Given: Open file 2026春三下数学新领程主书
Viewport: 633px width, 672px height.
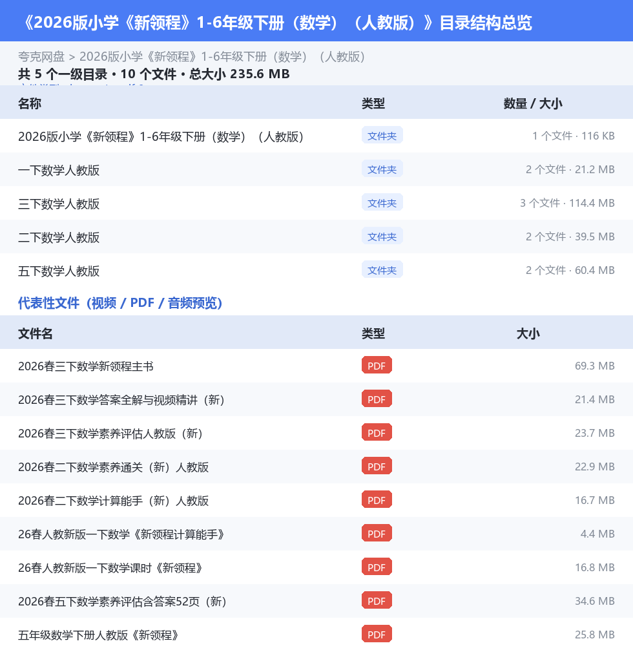Looking at the screenshot, I should pos(86,366).
